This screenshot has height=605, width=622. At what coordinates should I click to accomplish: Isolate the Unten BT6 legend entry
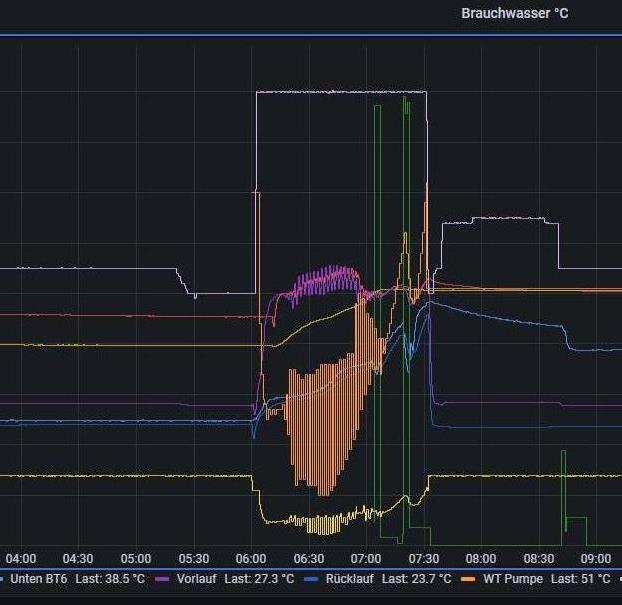pos(38,579)
